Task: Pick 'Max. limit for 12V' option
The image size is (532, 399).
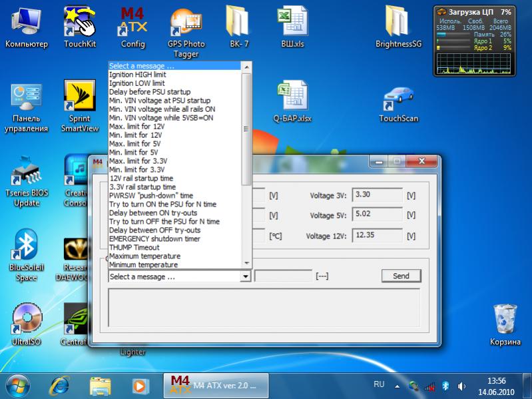Action: 136,127
